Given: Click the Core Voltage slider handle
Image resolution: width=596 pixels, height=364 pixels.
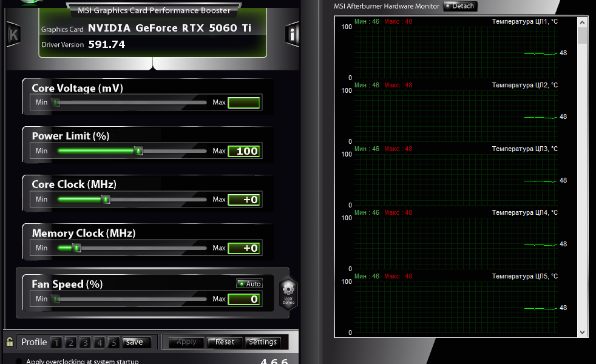Looking at the screenshot, I should 56,102.
